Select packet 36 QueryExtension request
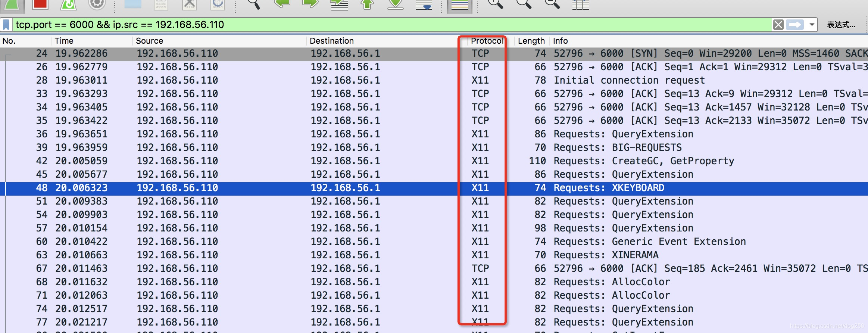This screenshot has height=333, width=868. click(434, 134)
